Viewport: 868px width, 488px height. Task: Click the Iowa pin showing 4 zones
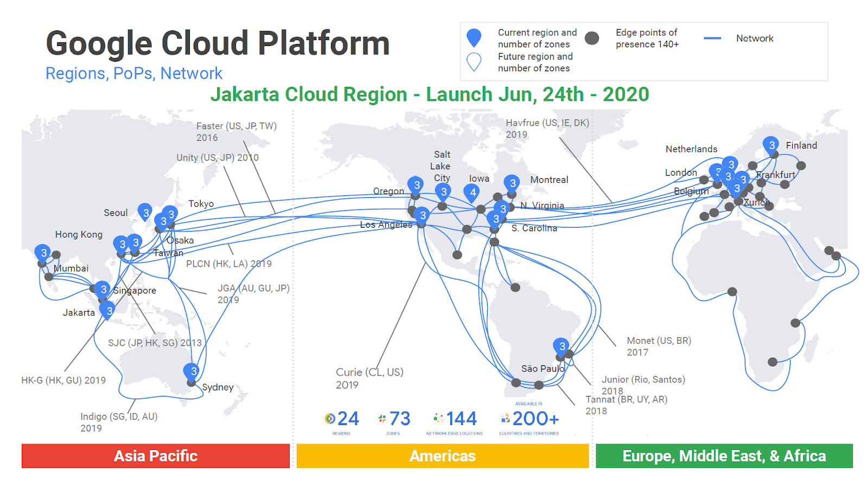[x=472, y=193]
